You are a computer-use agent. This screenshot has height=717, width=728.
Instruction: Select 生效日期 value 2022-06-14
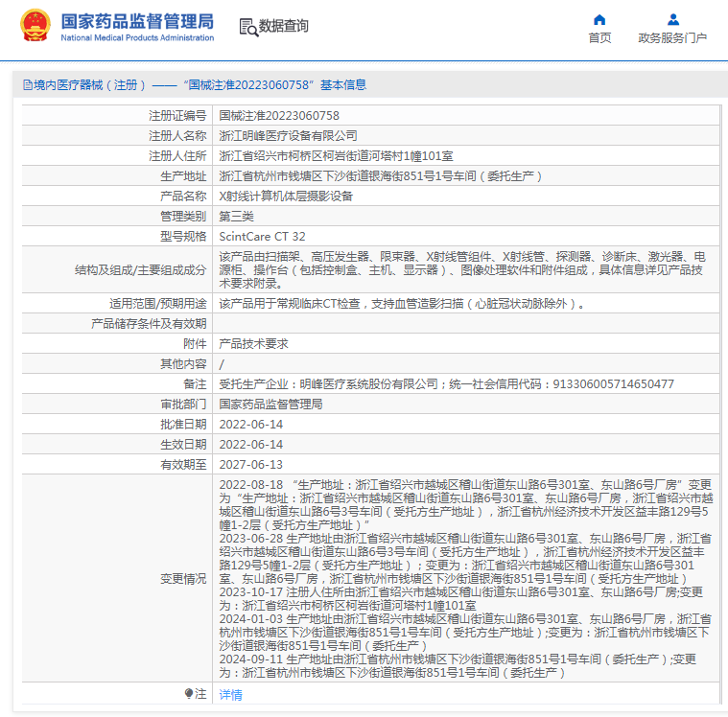(x=250, y=444)
